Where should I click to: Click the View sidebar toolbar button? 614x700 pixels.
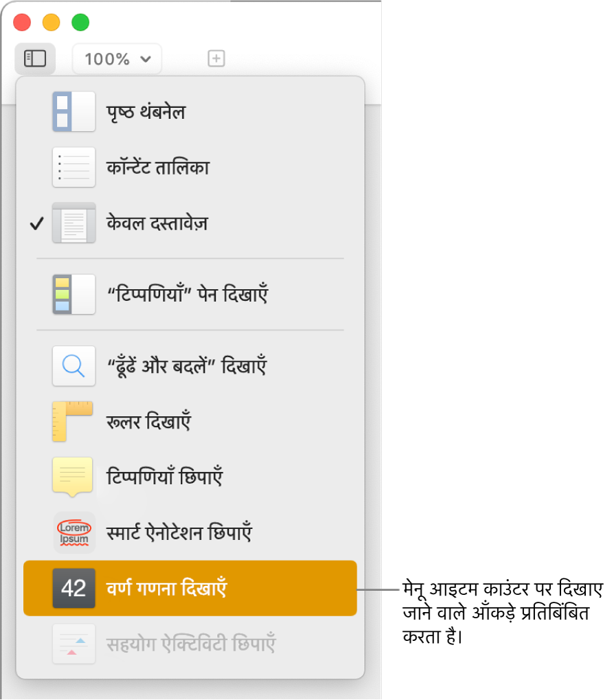35,58
